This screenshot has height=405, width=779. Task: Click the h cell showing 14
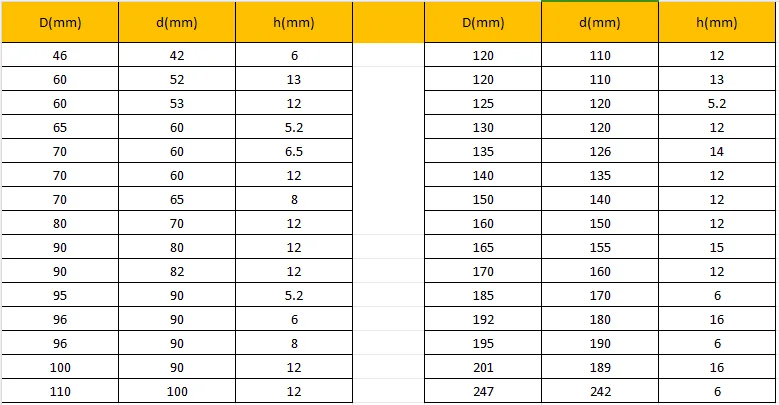coord(717,151)
